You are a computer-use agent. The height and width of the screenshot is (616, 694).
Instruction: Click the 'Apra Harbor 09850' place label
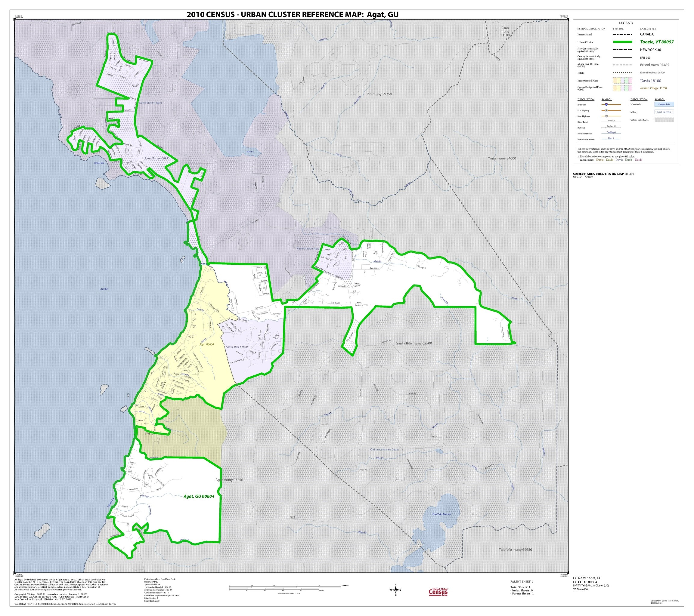(156, 158)
